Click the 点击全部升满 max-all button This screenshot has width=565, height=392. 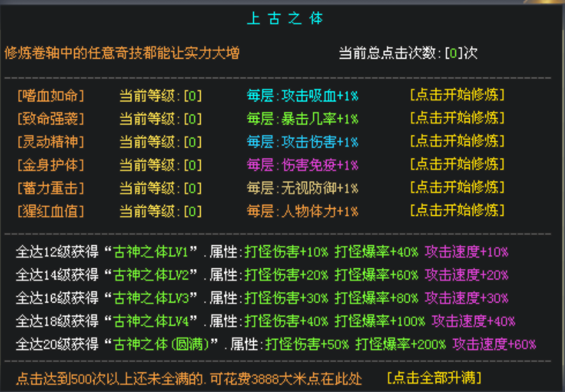[x=434, y=378]
